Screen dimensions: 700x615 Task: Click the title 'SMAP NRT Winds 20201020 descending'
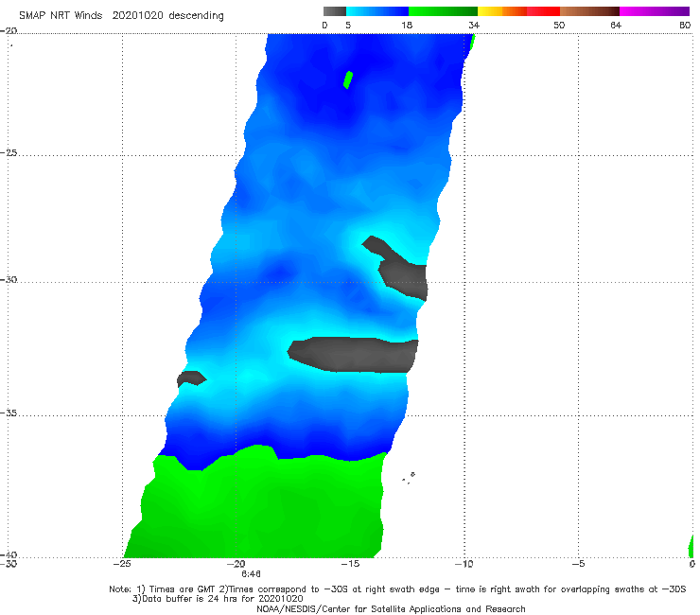pyautogui.click(x=121, y=16)
